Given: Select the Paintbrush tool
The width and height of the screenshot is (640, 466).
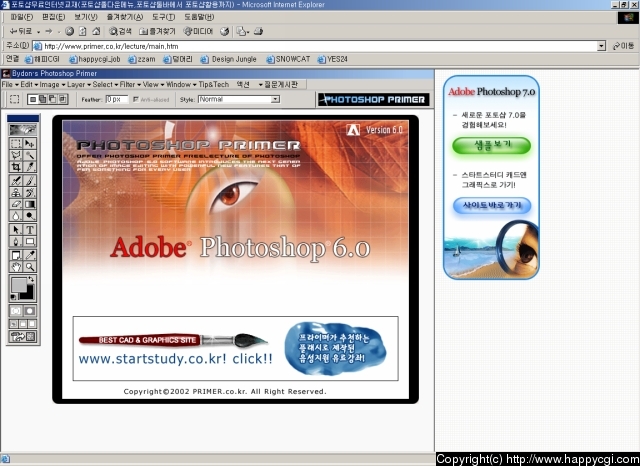Looking at the screenshot, I should pos(29,181).
